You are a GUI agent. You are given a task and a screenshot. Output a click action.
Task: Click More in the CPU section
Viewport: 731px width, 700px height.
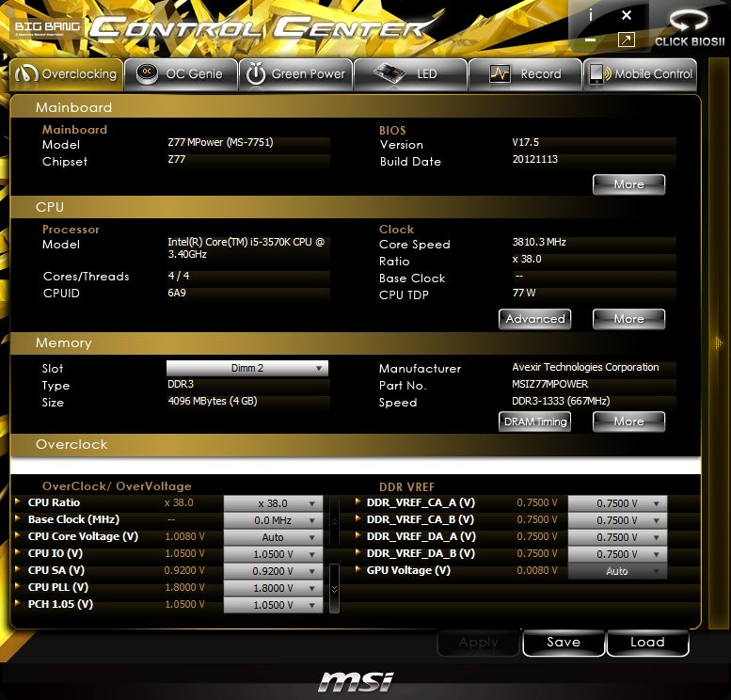[x=628, y=319]
